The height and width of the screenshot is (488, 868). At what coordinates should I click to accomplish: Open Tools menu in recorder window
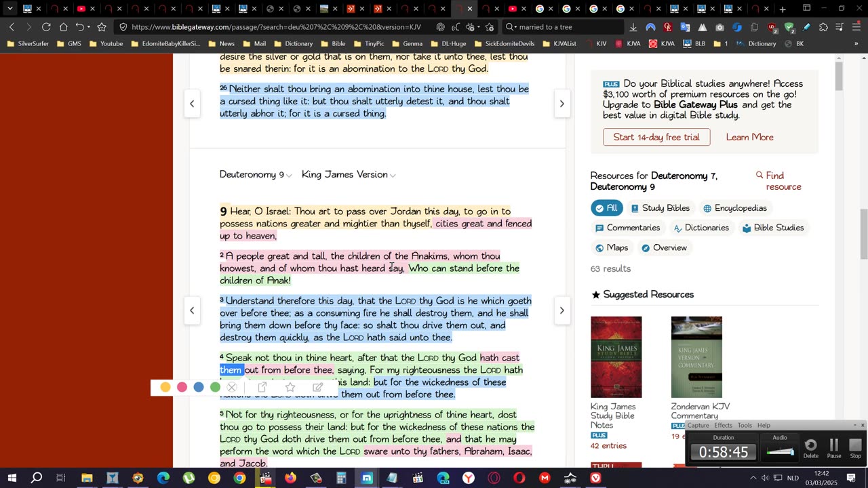coord(745,425)
